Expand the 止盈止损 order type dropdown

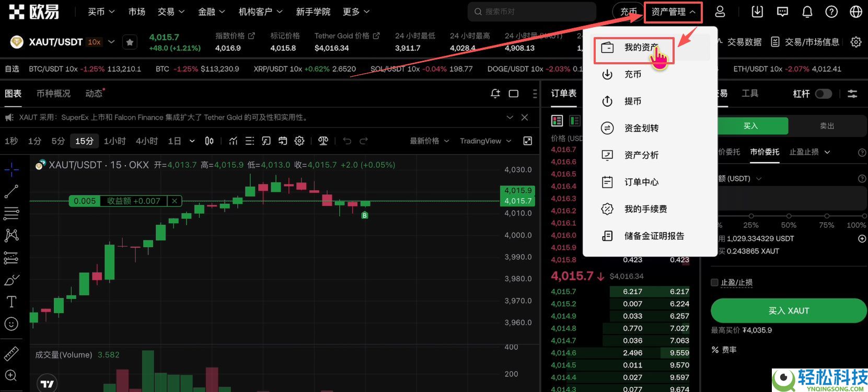[x=809, y=152]
